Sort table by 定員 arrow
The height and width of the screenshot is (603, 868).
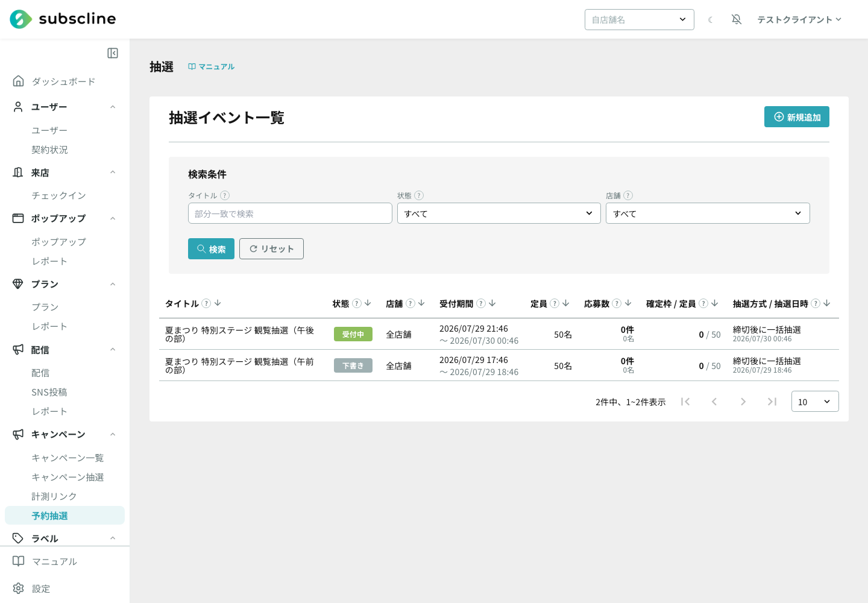(565, 303)
